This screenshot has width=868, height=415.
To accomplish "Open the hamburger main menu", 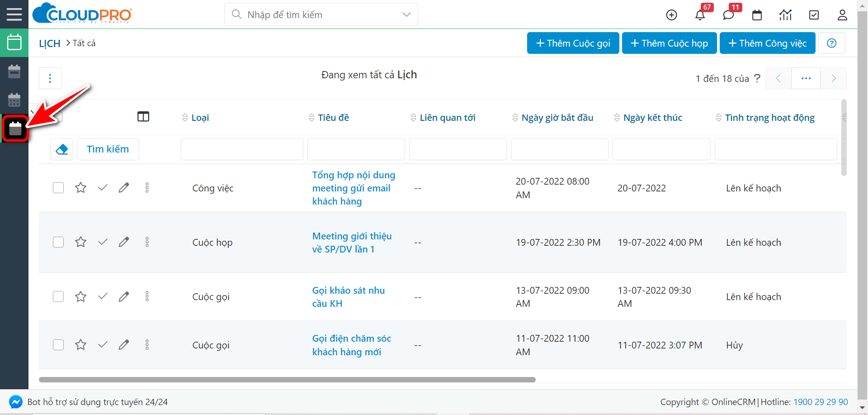I will (x=14, y=14).
